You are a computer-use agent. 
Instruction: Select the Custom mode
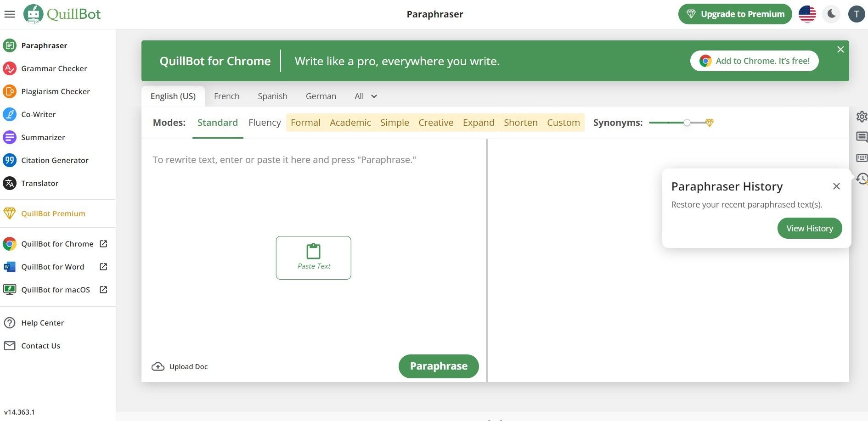tap(564, 123)
